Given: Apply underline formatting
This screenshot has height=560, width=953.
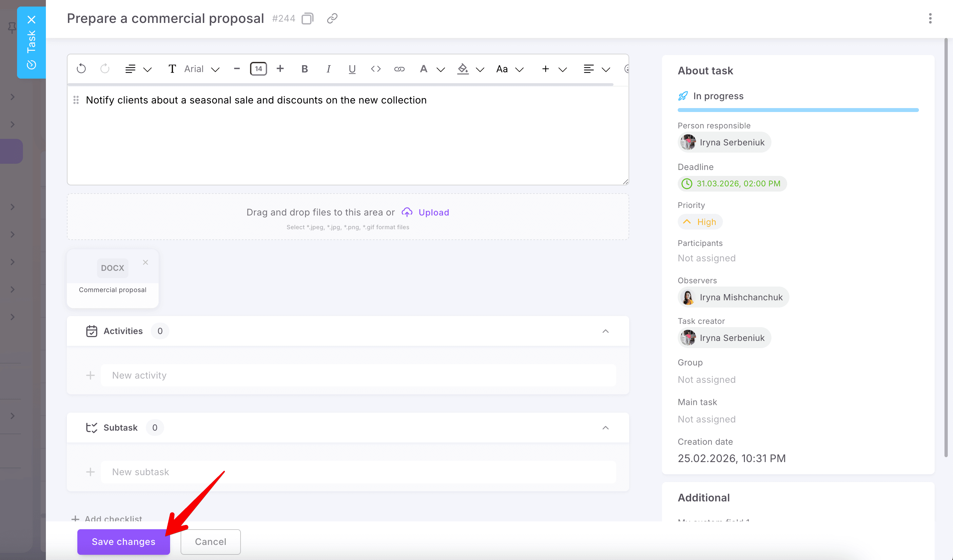Looking at the screenshot, I should click(x=352, y=69).
